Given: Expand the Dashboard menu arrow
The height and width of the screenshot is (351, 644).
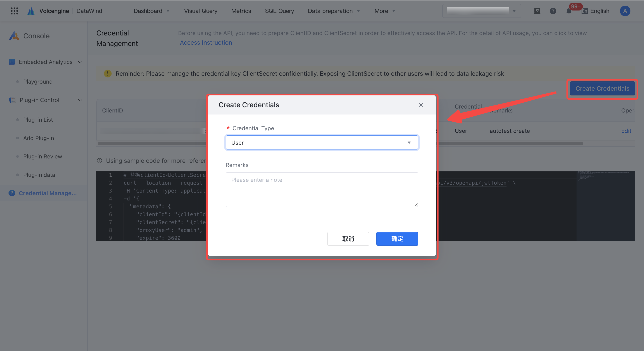Looking at the screenshot, I should (168, 11).
